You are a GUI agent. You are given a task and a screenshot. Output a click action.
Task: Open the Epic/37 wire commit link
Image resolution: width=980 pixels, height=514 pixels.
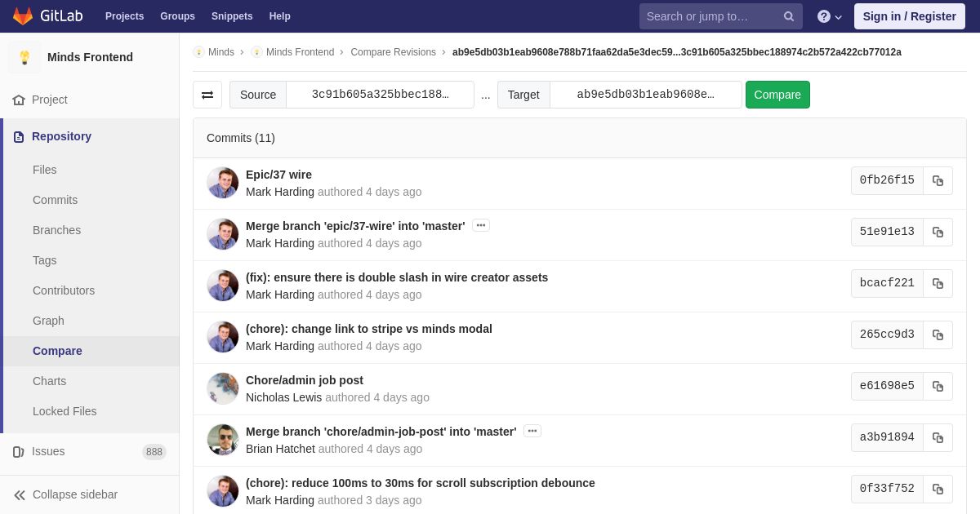(278, 175)
